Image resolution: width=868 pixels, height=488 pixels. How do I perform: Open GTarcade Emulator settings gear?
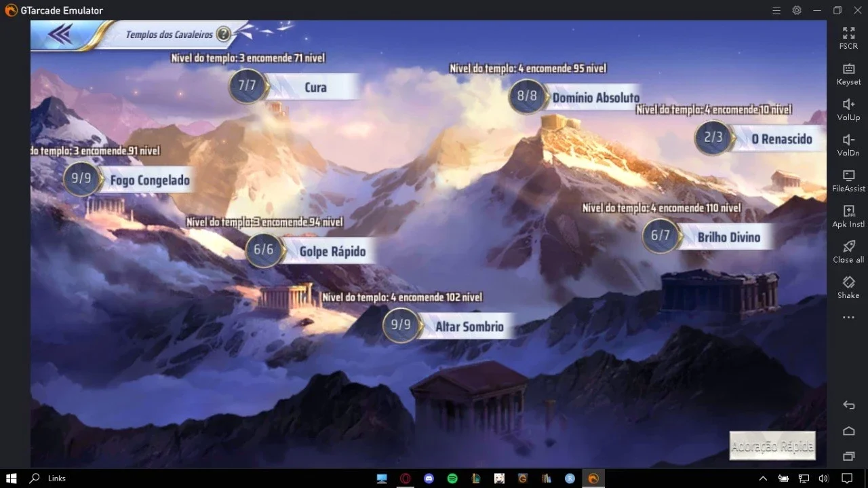[x=797, y=10]
